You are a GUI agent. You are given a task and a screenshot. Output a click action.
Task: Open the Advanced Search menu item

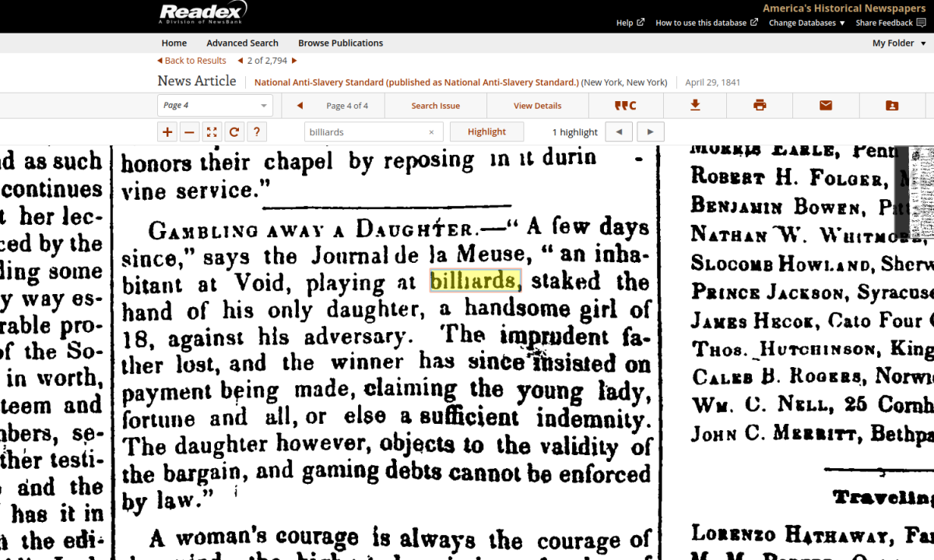point(242,44)
